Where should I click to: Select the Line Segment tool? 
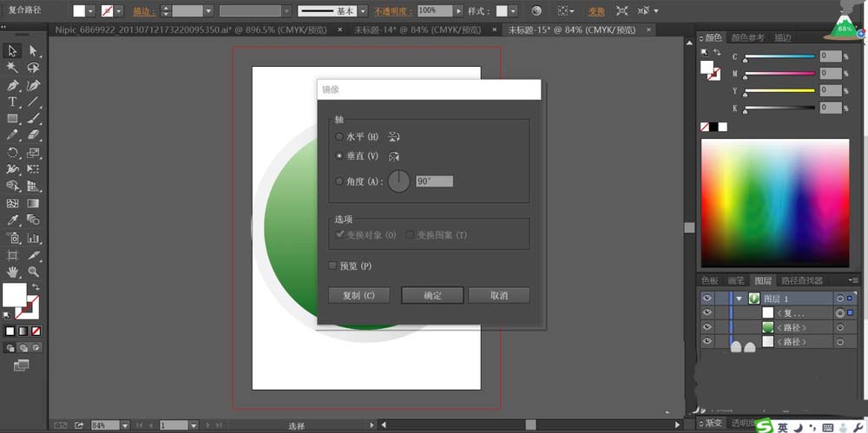[x=33, y=102]
